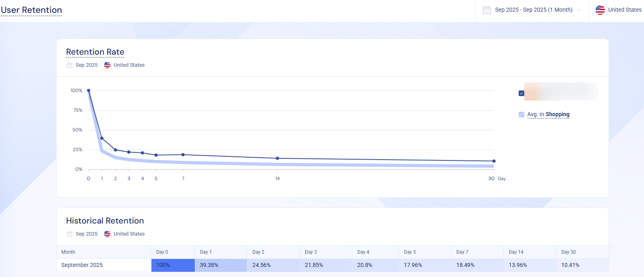
Task: Click the US flag under Historical Retention
Action: click(107, 234)
